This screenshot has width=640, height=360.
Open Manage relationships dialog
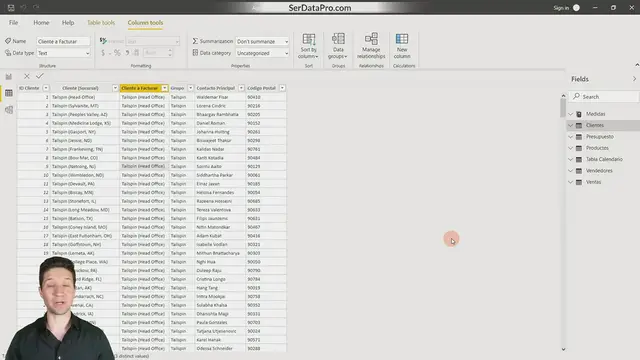pos(371,46)
